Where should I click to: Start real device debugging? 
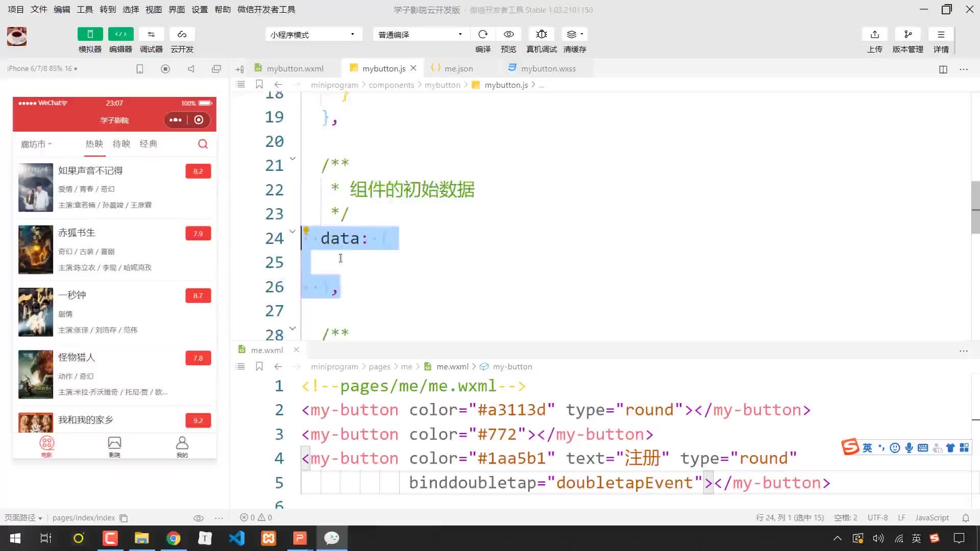click(x=542, y=34)
